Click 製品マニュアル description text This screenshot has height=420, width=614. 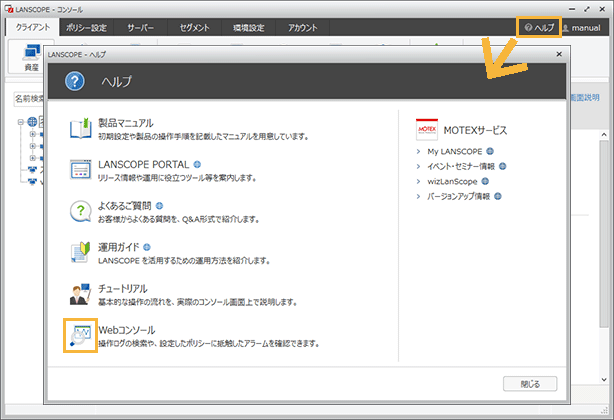pos(204,137)
